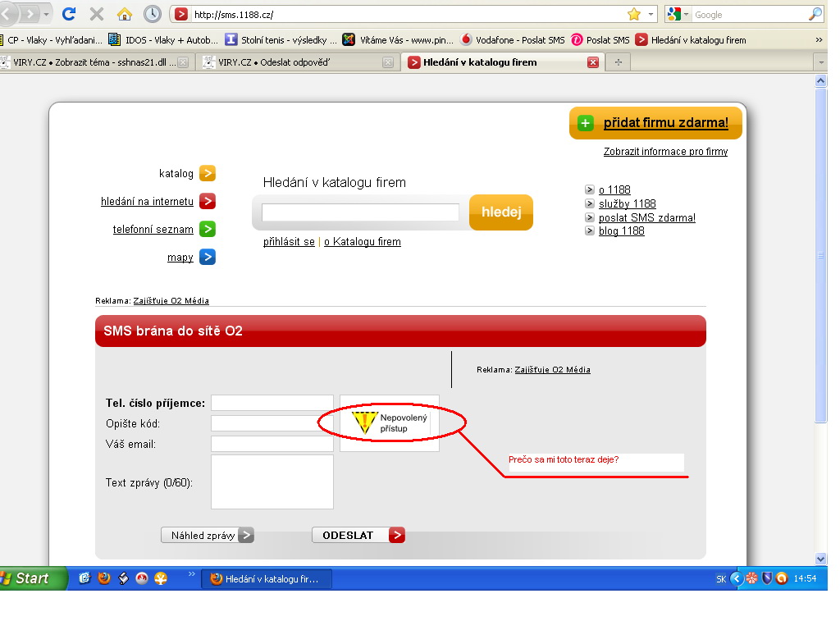Image resolution: width=840 pixels, height=630 pixels.
Task: Open the Windows Start menu
Action: point(26,578)
